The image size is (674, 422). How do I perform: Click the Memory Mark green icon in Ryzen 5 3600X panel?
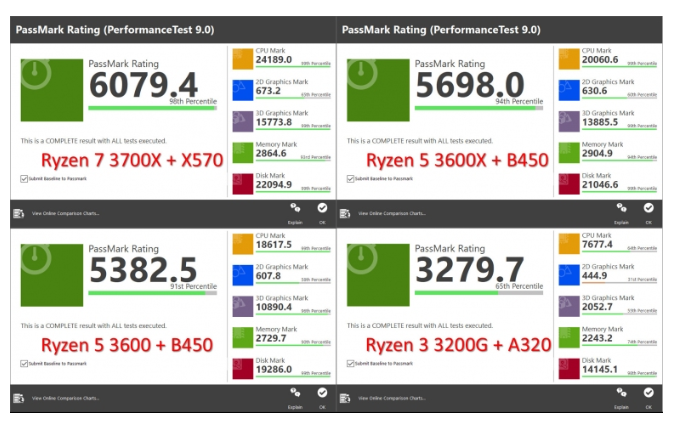pyautogui.click(x=569, y=153)
